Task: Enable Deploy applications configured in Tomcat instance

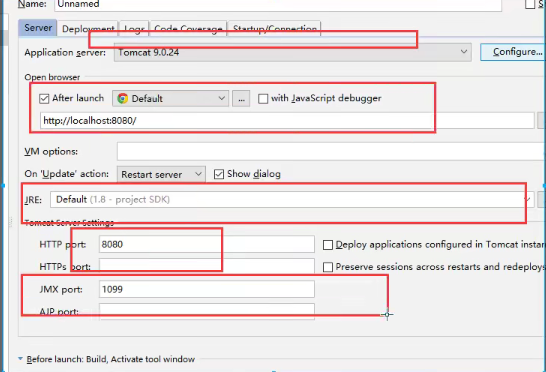Action: (328, 245)
